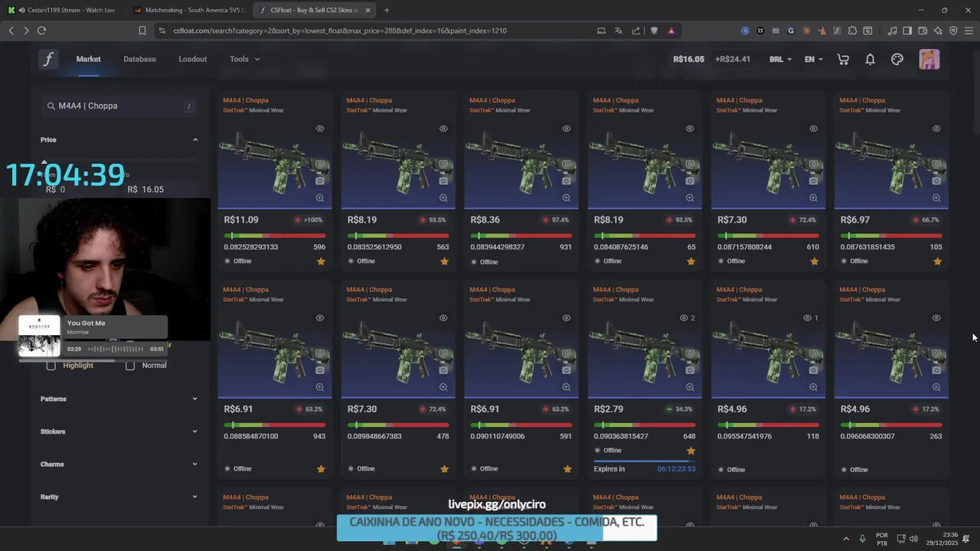The width and height of the screenshot is (980, 551).
Task: Open the M4A4 | Choppa title on R$8.19 float 0.0835 listing
Action: tap(369, 100)
